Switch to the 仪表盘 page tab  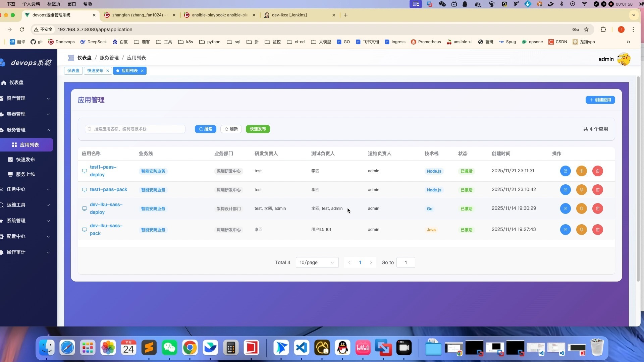click(x=73, y=71)
